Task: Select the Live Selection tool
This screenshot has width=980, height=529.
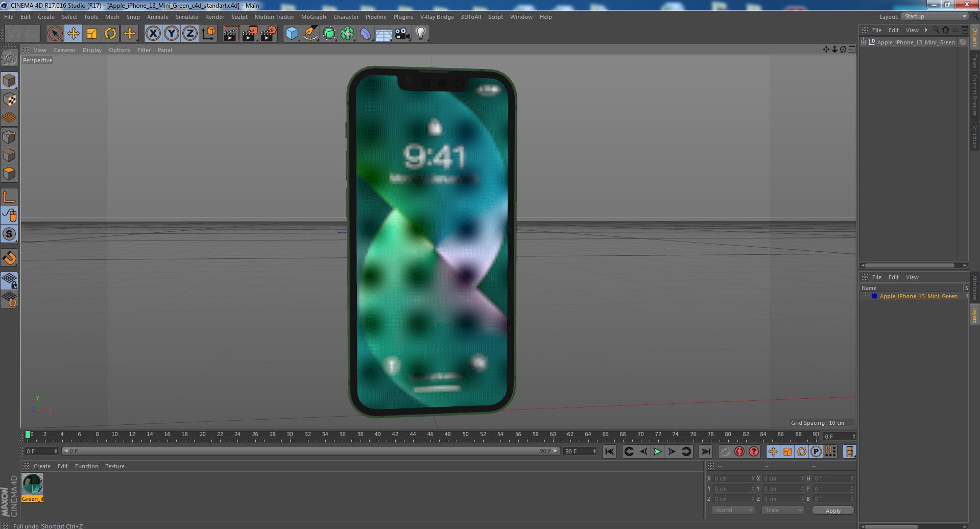Action: coord(55,34)
